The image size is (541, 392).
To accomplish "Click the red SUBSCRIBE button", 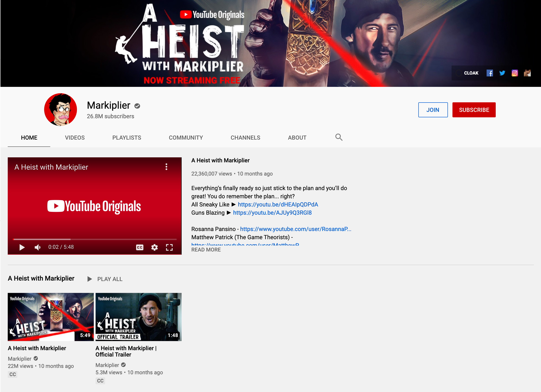I will coord(474,110).
